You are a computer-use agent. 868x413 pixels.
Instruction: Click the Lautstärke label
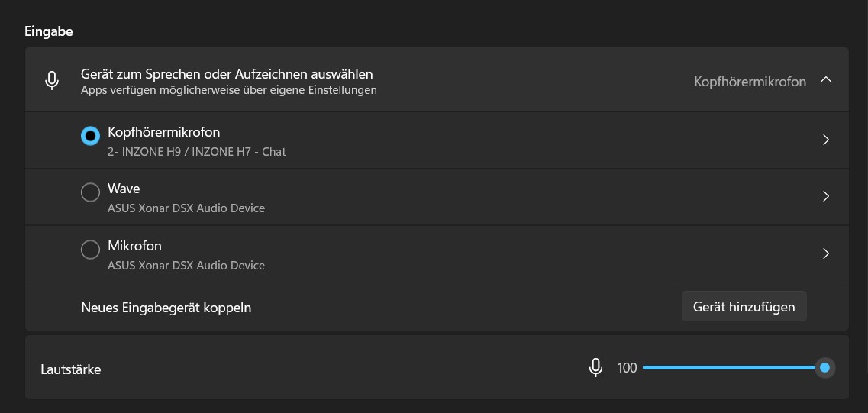tap(71, 369)
